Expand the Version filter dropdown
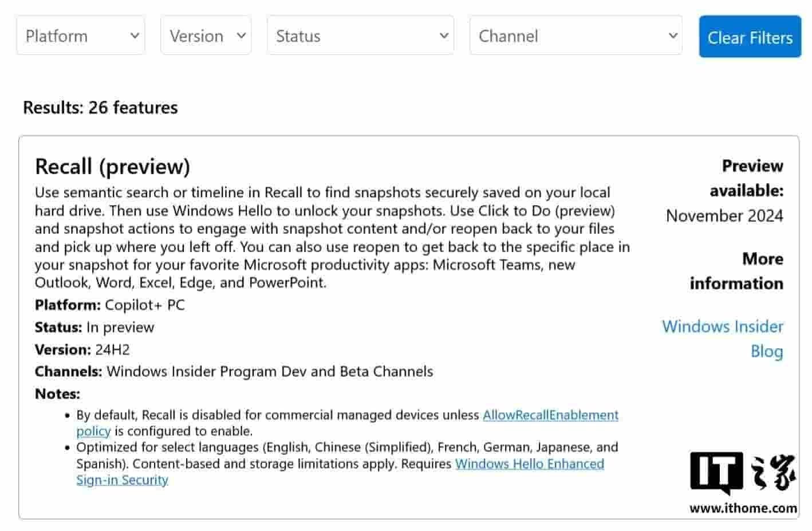This screenshot has width=812, height=531. [x=206, y=36]
